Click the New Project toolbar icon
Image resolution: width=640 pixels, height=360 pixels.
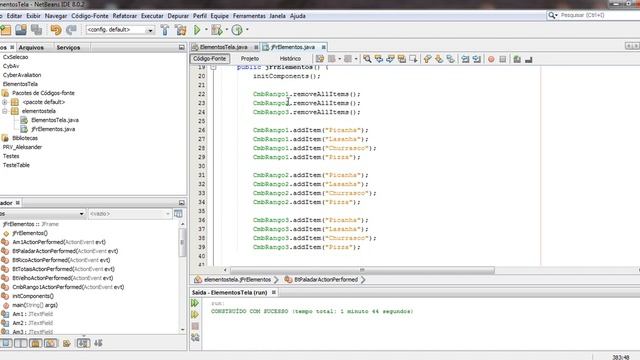[6, 30]
